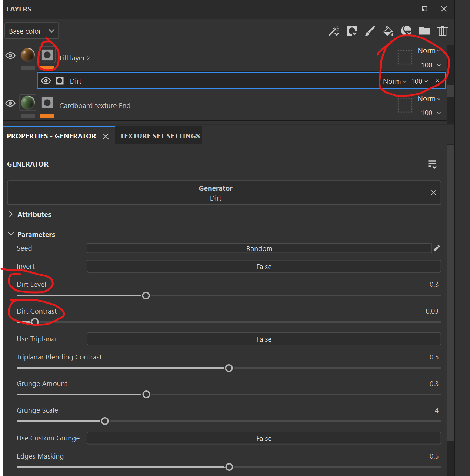This screenshot has width=470, height=476.
Task: Click the Triplanar Blending Contrast slider handle
Action: pyautogui.click(x=229, y=368)
